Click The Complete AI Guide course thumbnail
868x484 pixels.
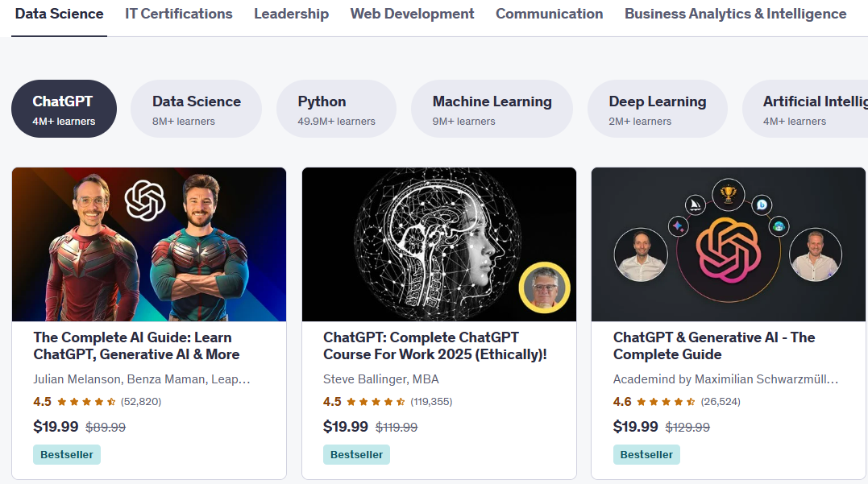coord(148,244)
